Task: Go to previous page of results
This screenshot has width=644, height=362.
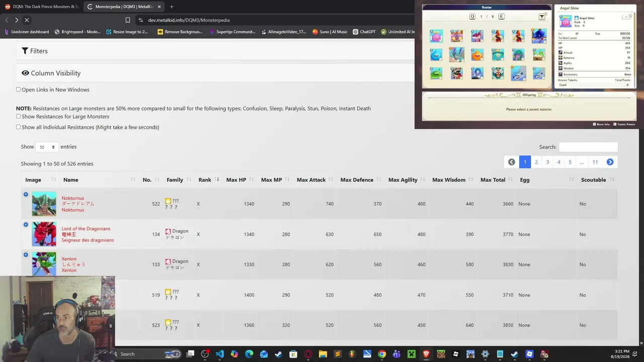Action: point(512,162)
